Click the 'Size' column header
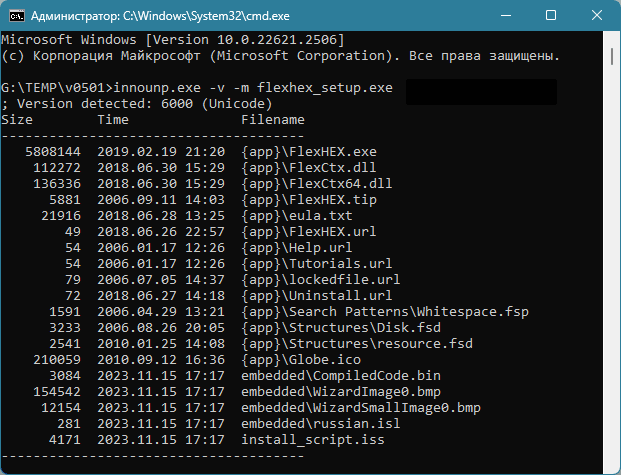Image resolution: width=621 pixels, height=475 pixels. tap(17, 120)
